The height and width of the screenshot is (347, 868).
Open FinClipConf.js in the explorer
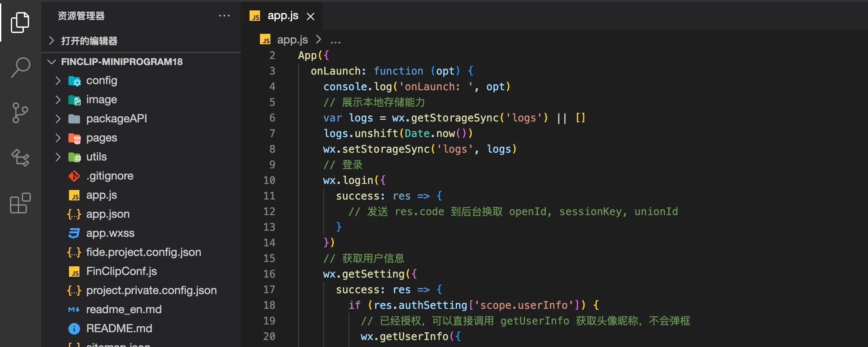point(121,272)
